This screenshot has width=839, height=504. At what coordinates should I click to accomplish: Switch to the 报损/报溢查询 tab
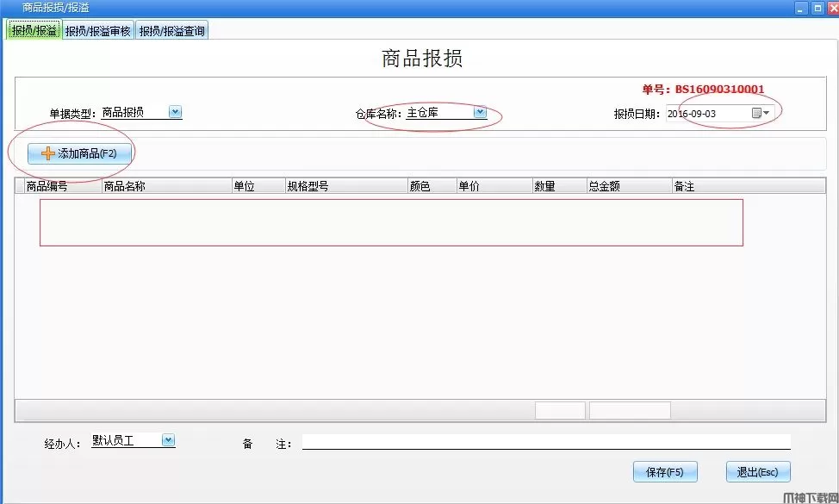(x=171, y=31)
